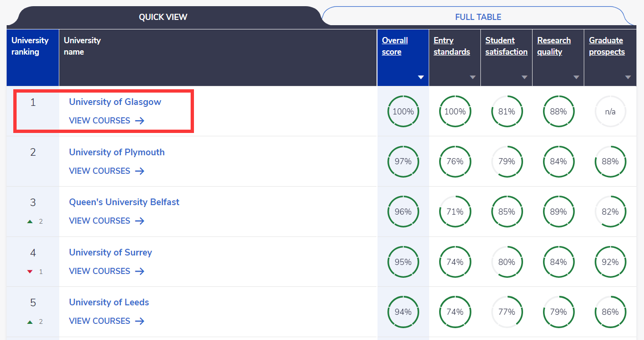This screenshot has width=644, height=340.
Task: Click Leeds' 94% overall score circle
Action: tap(403, 312)
